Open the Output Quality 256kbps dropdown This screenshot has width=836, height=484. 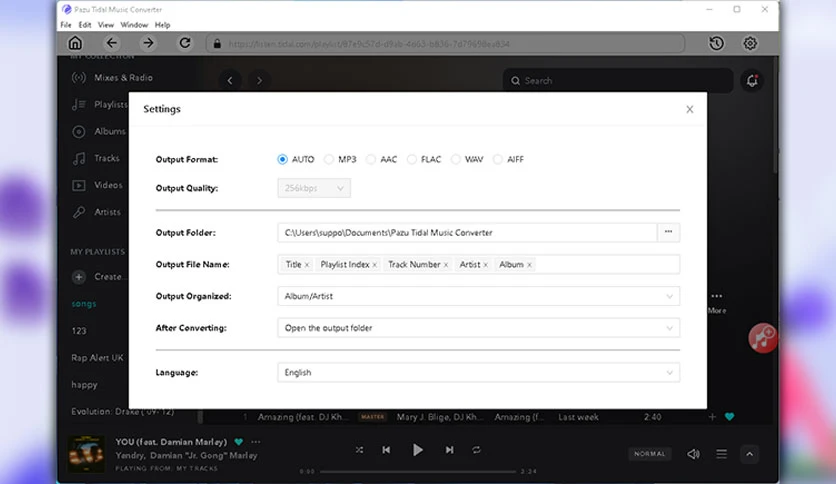(314, 188)
